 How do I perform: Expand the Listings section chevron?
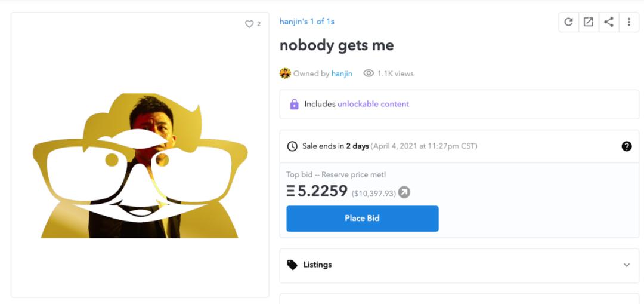pyautogui.click(x=627, y=265)
